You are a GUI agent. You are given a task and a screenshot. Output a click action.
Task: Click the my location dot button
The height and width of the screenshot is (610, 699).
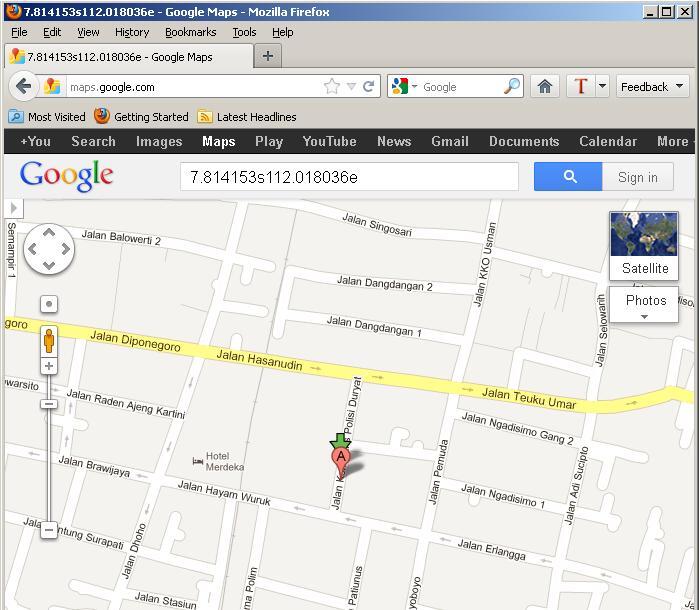pyautogui.click(x=49, y=304)
